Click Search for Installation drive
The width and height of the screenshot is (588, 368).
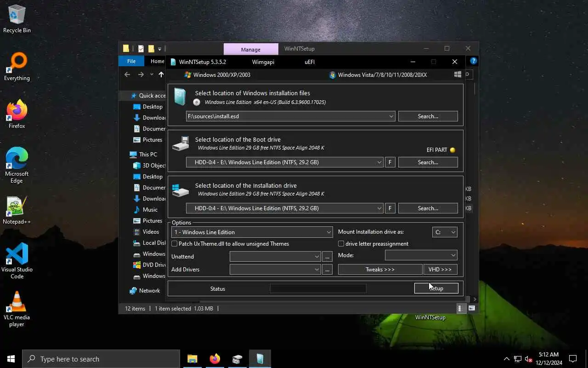tap(428, 208)
